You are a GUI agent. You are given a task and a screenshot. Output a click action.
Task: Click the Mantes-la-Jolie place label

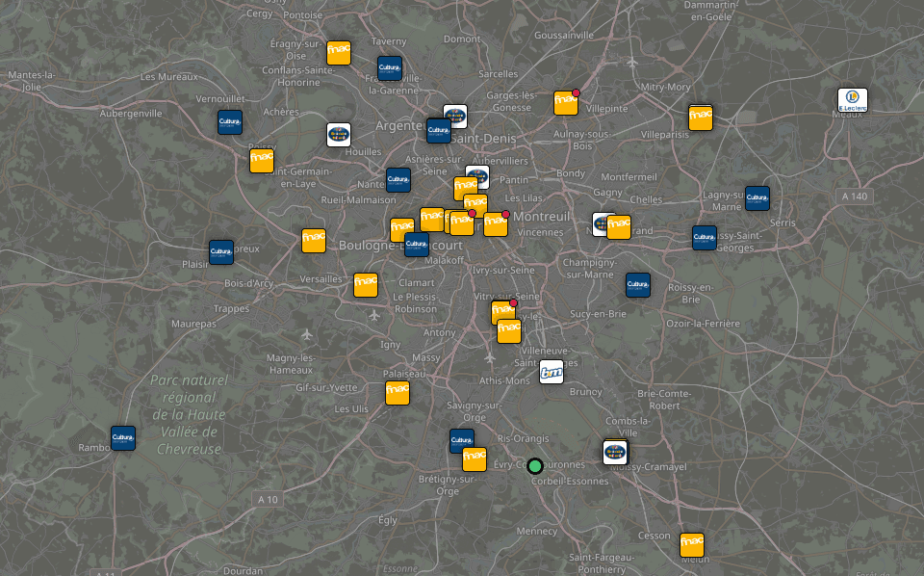point(32,81)
